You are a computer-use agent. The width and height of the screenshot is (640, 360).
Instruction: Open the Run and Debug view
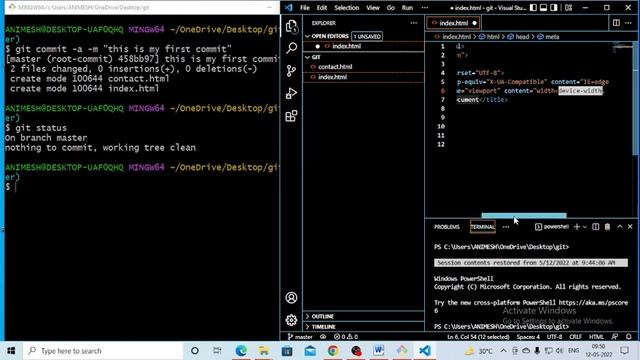click(x=291, y=93)
